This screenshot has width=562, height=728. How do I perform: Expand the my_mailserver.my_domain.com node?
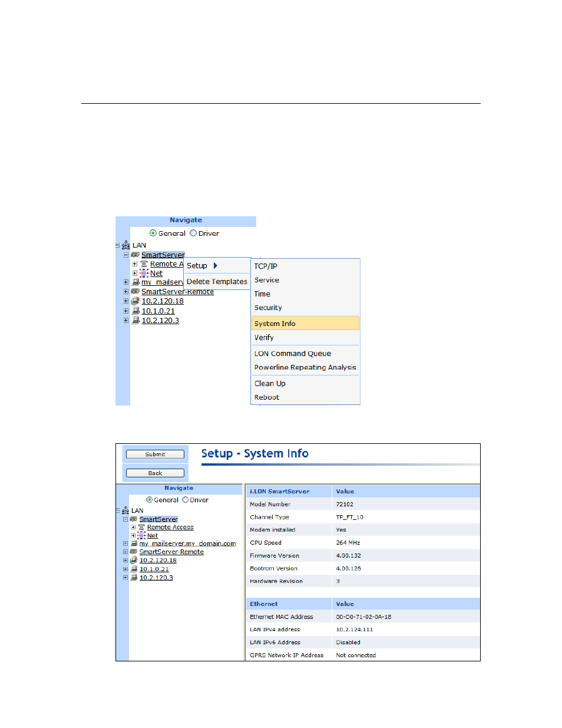click(125, 543)
